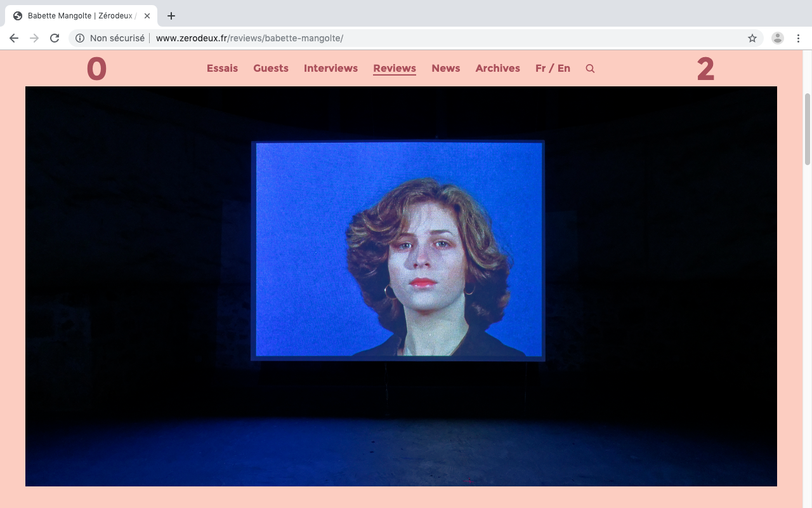
Task: Switch language with Fr / En
Action: [x=553, y=69]
